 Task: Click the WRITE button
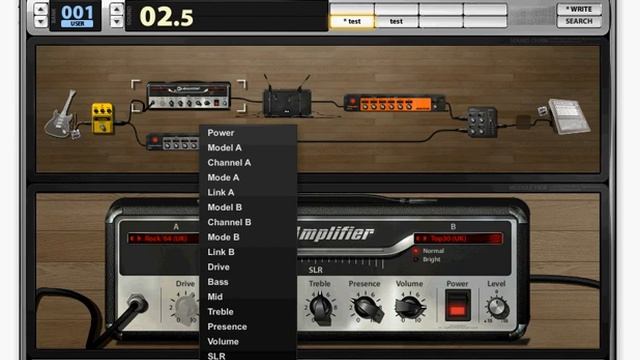coord(579,9)
